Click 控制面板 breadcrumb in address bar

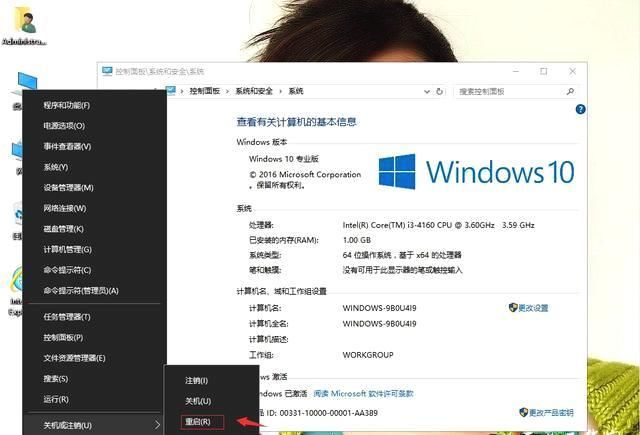point(204,91)
